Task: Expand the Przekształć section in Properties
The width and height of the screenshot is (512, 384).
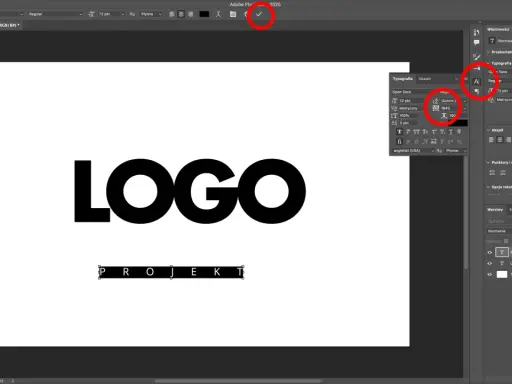Action: (x=488, y=52)
